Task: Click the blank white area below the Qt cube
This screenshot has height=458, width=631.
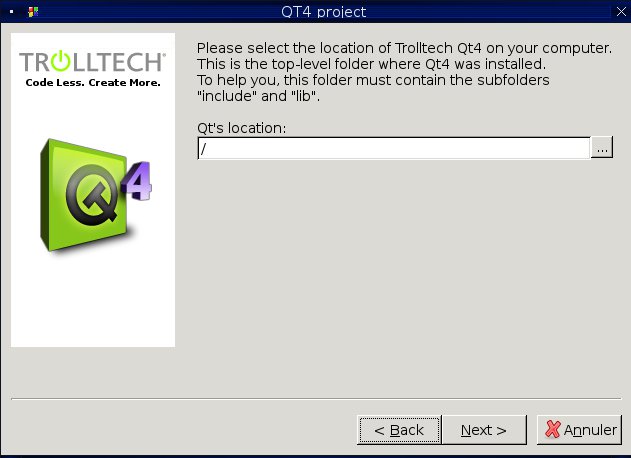Action: click(x=93, y=302)
